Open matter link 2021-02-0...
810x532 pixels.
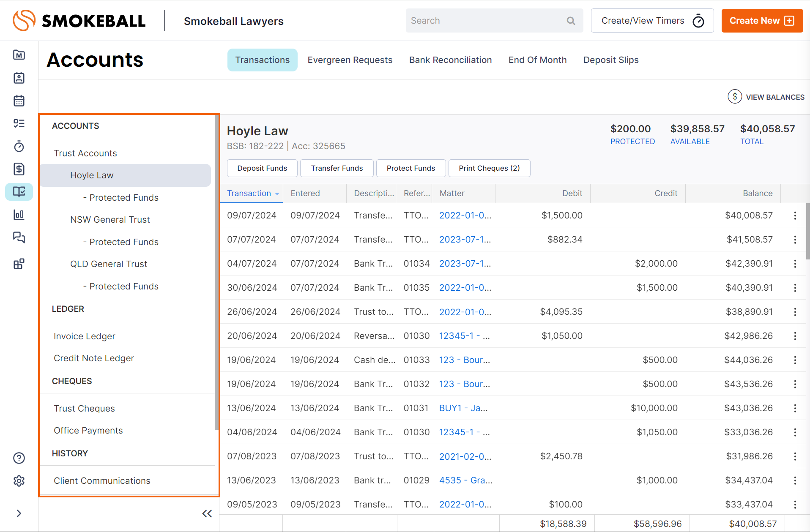[x=465, y=456]
